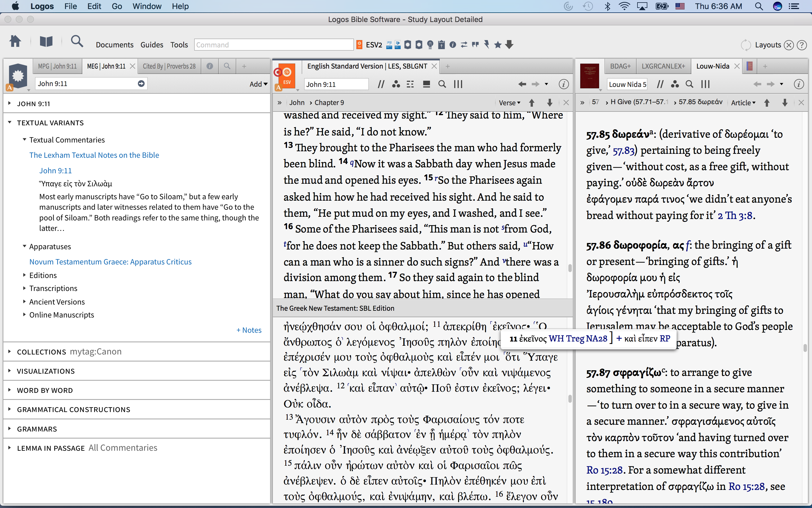Toggle reading view icon in ESV panel
The height and width of the screenshot is (508, 812).
427,84
